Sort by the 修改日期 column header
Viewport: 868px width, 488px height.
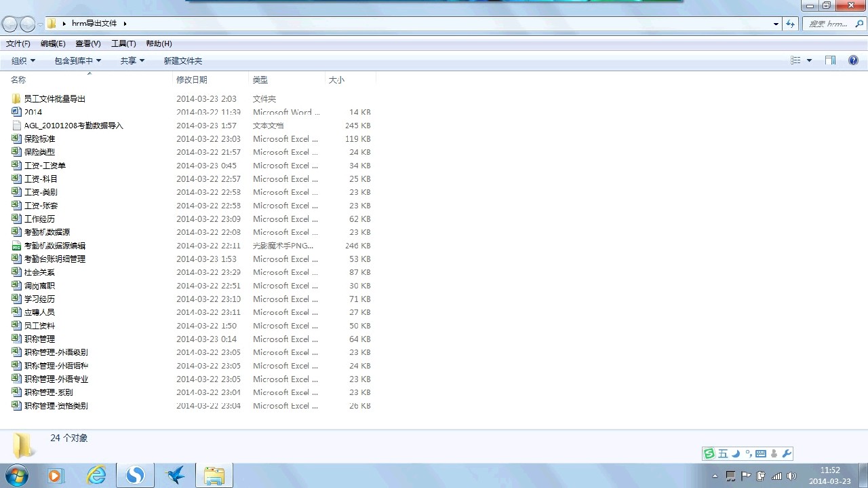click(x=192, y=80)
